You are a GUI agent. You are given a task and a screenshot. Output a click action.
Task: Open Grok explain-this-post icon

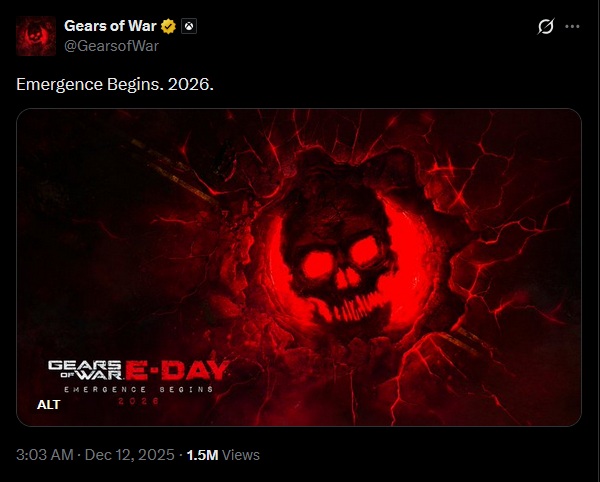[545, 26]
